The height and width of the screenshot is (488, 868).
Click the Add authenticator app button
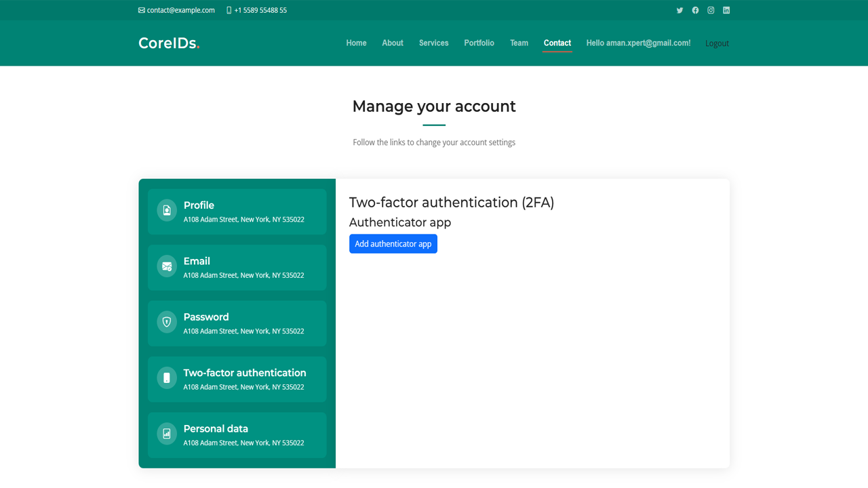pyautogui.click(x=393, y=244)
